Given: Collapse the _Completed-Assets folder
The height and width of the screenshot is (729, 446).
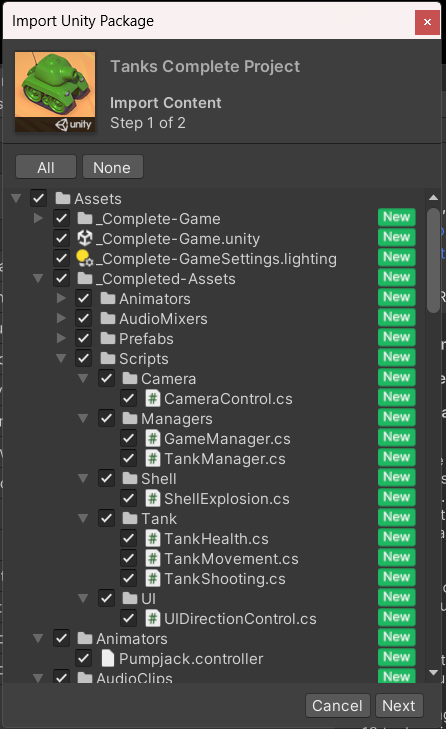Looking at the screenshot, I should pos(38,278).
